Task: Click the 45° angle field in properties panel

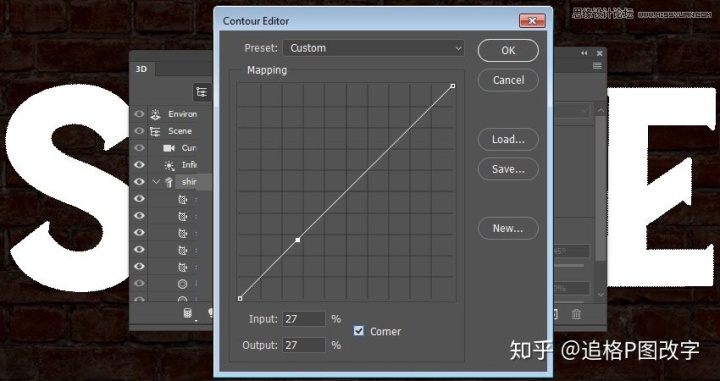Action: (571, 251)
